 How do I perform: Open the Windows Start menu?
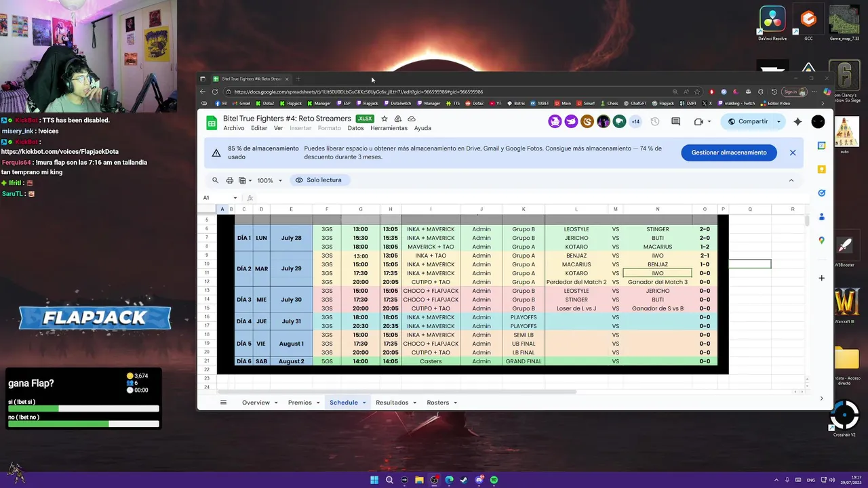click(374, 480)
